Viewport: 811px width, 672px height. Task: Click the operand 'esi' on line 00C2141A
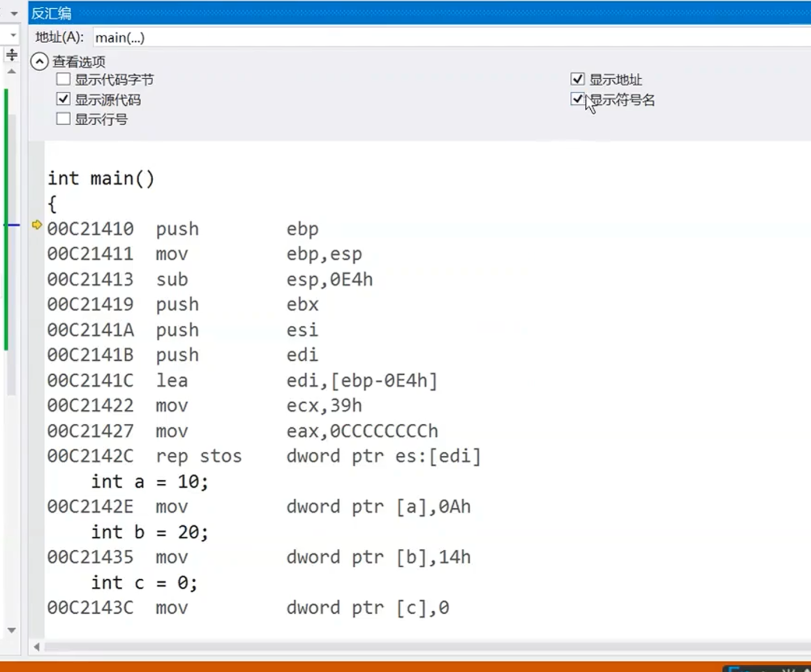pyautogui.click(x=302, y=330)
